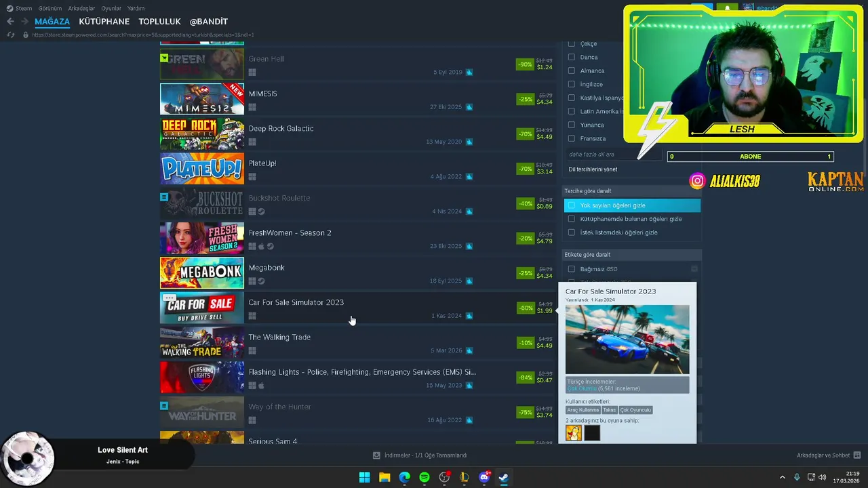The width and height of the screenshot is (868, 488).
Task: Click the Steam logo icon in menu bar
Action: [x=9, y=8]
